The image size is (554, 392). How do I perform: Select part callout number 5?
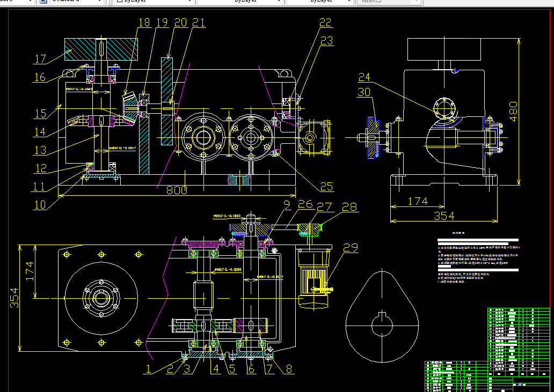(x=232, y=369)
